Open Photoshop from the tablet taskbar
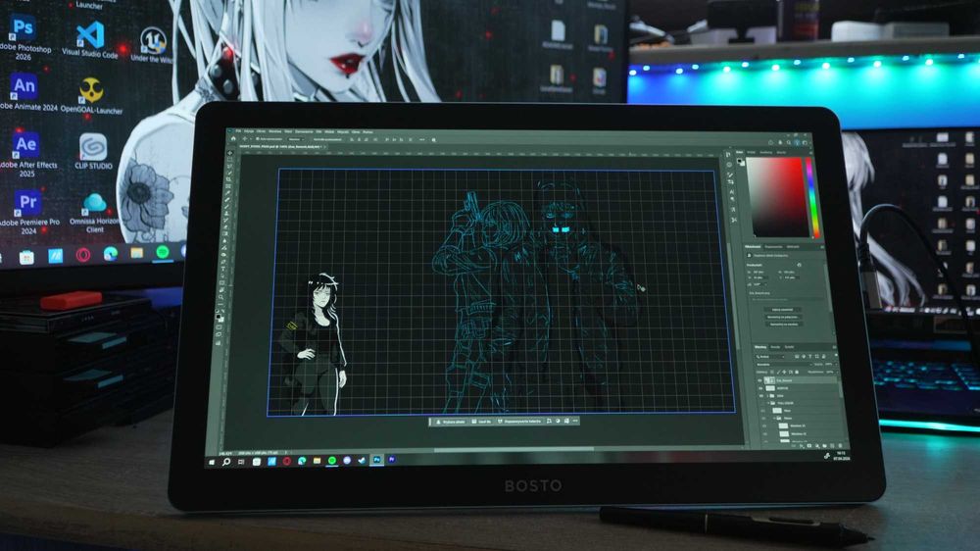The width and height of the screenshot is (980, 551). point(377,460)
